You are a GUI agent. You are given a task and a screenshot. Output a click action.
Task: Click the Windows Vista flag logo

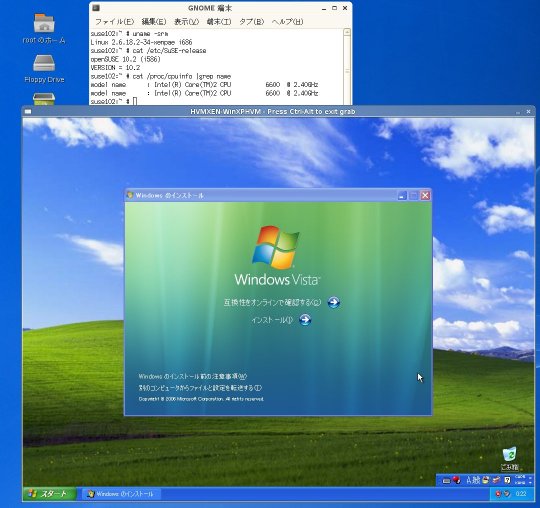tap(276, 247)
